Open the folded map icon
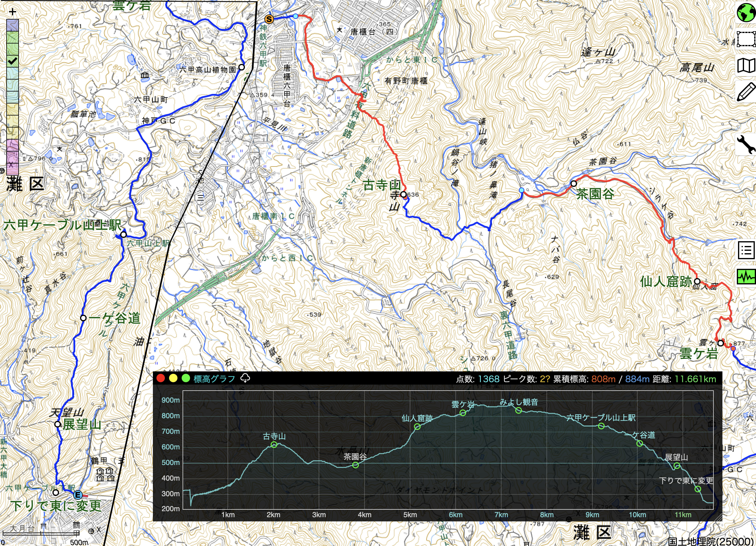 pyautogui.click(x=746, y=66)
